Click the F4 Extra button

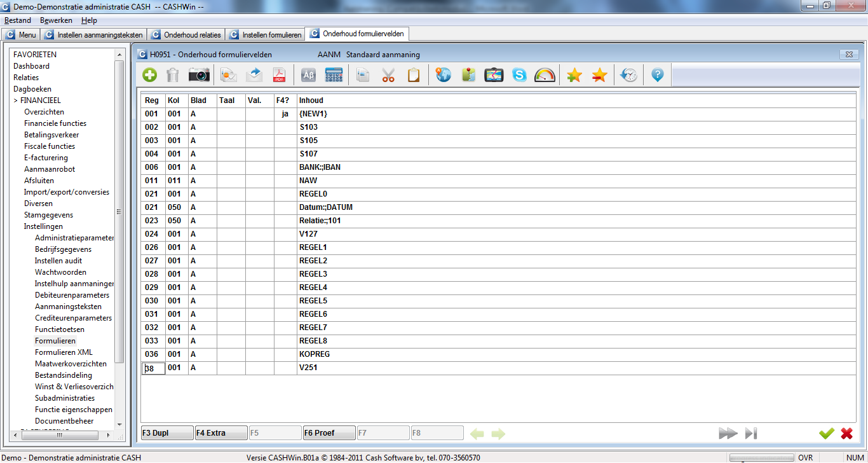221,433
